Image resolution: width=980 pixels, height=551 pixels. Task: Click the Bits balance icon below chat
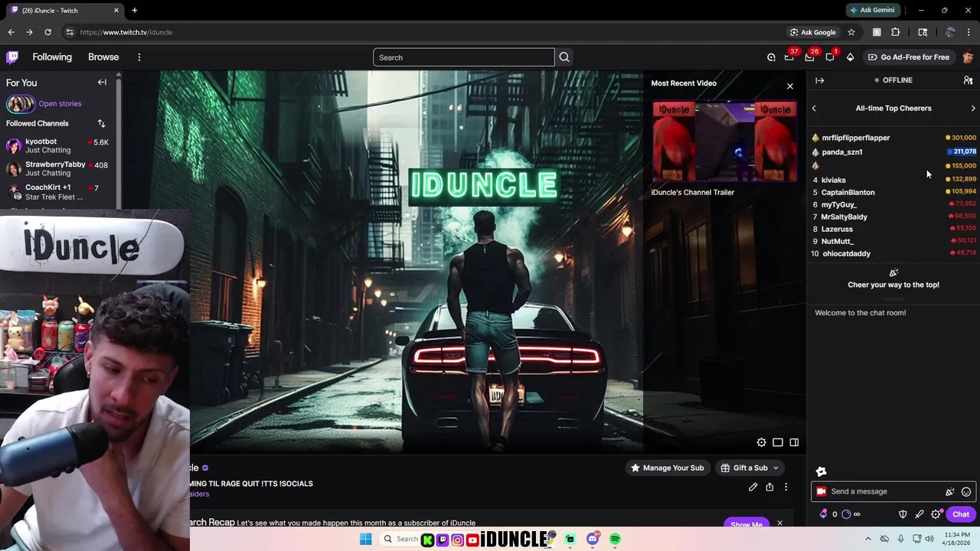tap(824, 514)
